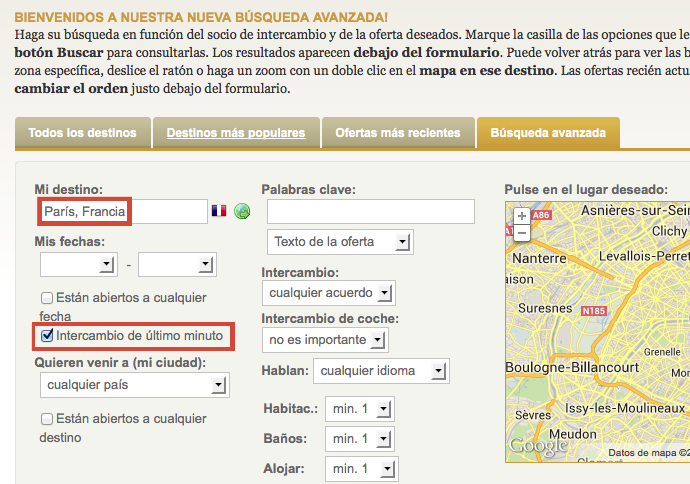690x484 pixels.
Task: Open the end date dropdown under Mis fechas
Action: pos(177,264)
